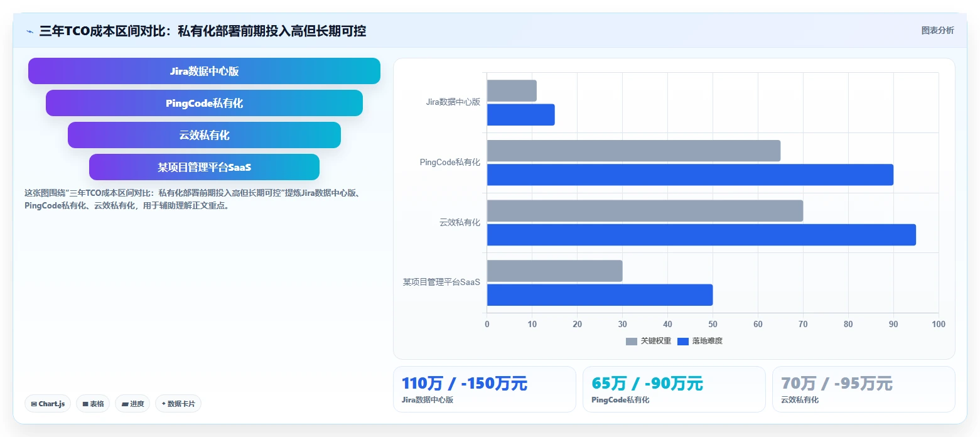
Task: Click the 云效私有化 caption under 70万 card
Action: pyautogui.click(x=800, y=400)
